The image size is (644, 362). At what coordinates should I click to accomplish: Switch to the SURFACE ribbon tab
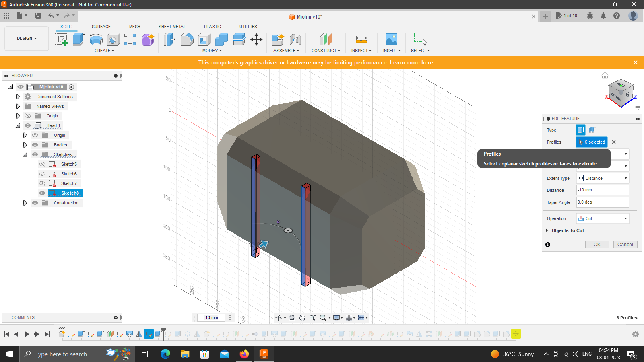coord(101,27)
